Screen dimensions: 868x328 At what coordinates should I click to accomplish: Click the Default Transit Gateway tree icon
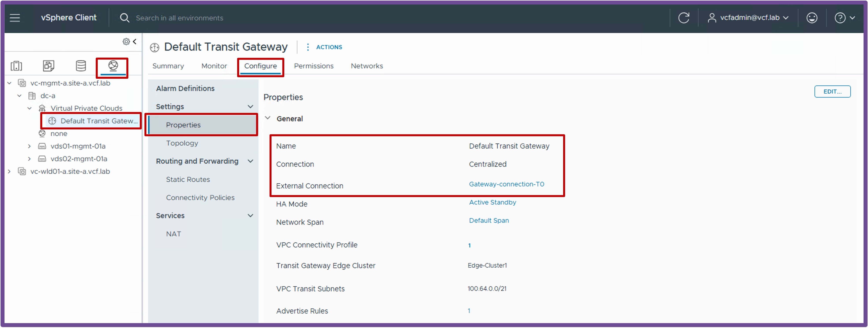click(x=52, y=121)
